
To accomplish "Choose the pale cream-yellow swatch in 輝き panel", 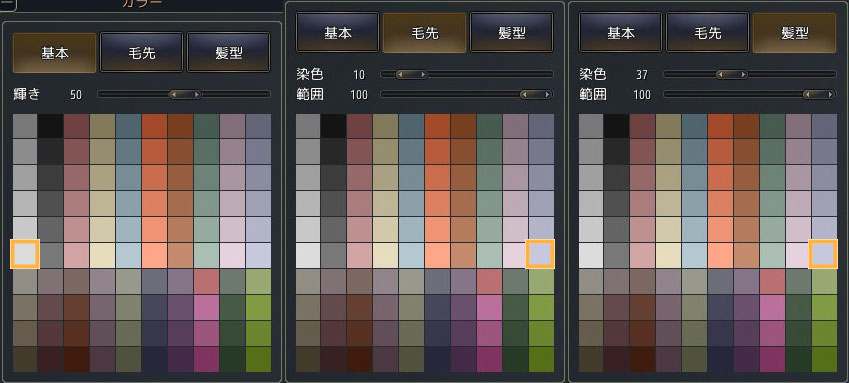I will (x=102, y=255).
